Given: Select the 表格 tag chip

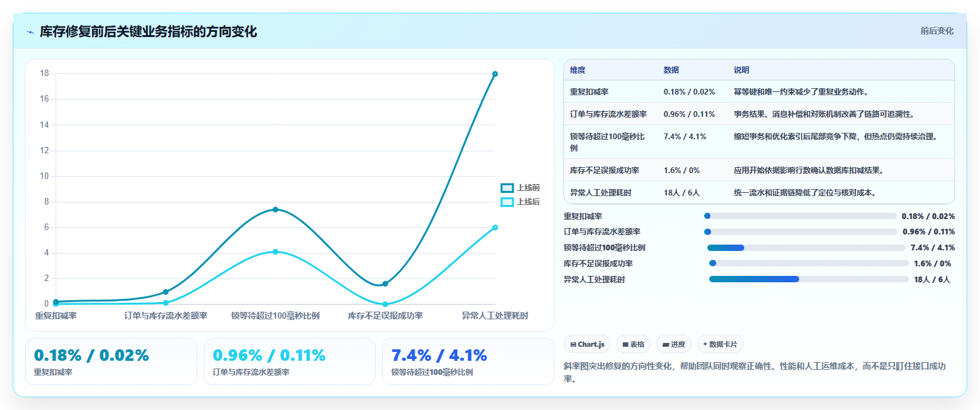Looking at the screenshot, I should coord(633,344).
